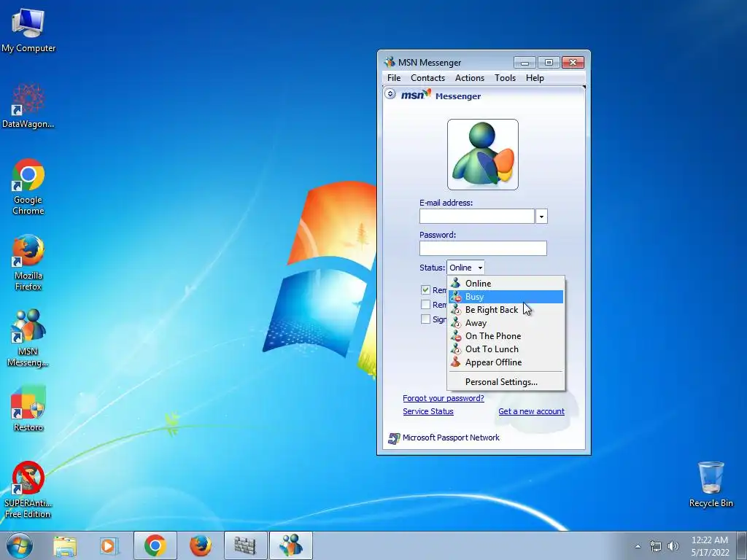Open the Recycle Bin

pyautogui.click(x=711, y=484)
